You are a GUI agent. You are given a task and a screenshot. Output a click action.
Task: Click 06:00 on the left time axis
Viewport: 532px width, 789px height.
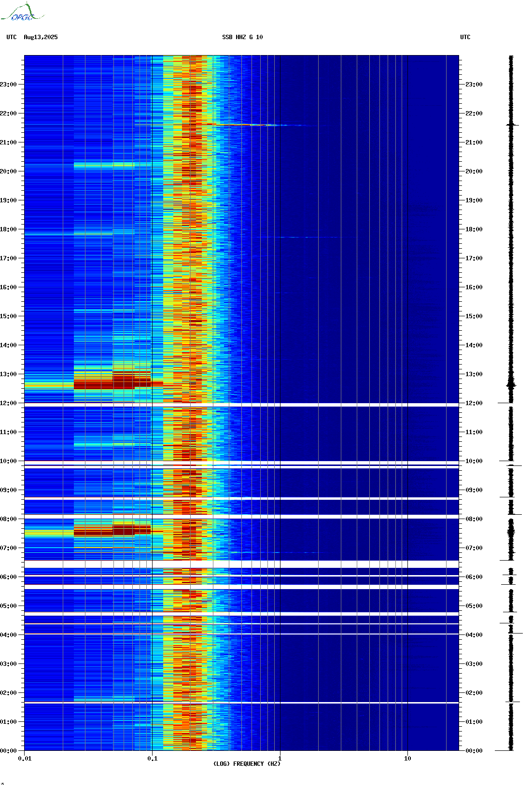coord(8,577)
